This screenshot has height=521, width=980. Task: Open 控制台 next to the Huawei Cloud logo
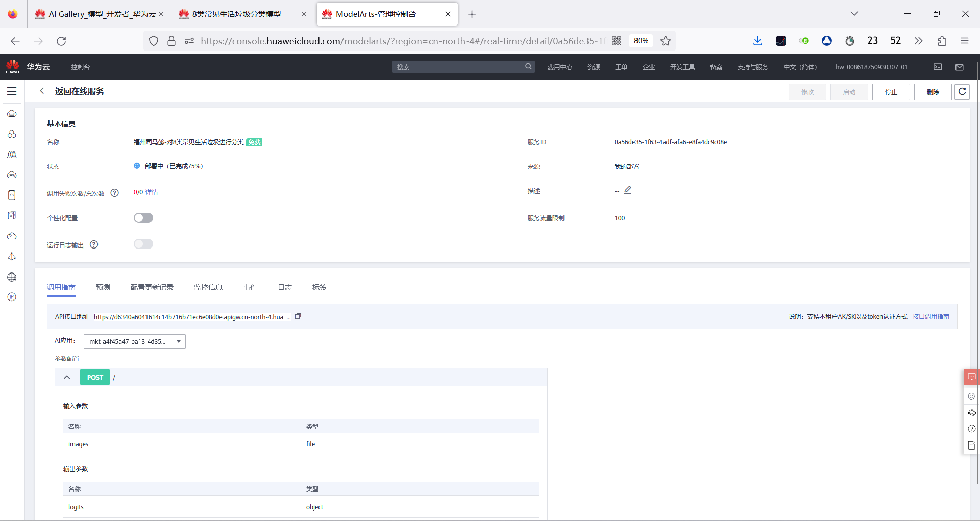click(x=81, y=67)
